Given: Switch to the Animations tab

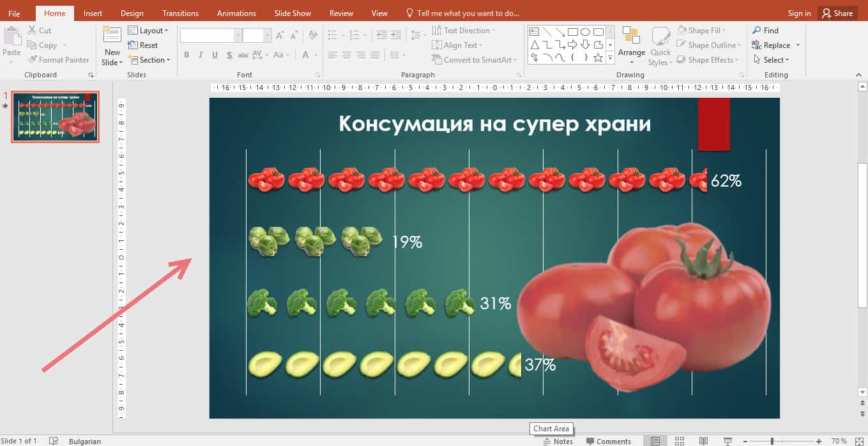Looking at the screenshot, I should [235, 13].
